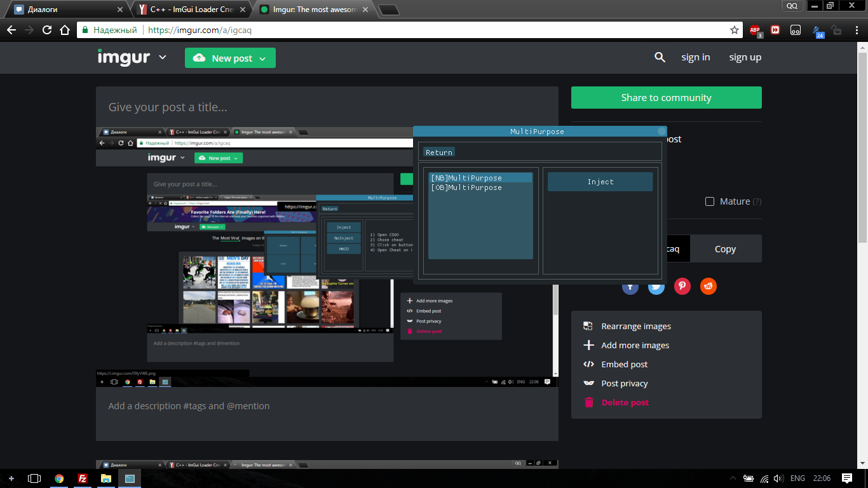Click the Return button in MultiPurpose
868x488 pixels.
pyautogui.click(x=439, y=152)
